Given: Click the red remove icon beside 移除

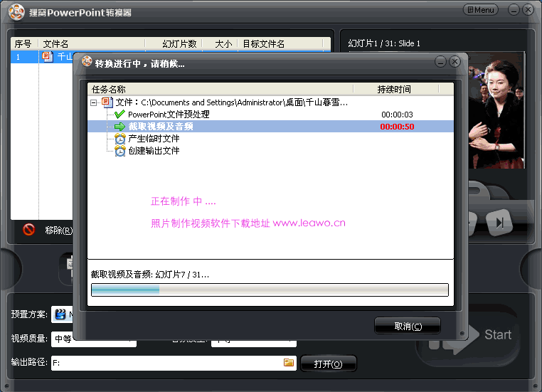Looking at the screenshot, I should (28, 230).
